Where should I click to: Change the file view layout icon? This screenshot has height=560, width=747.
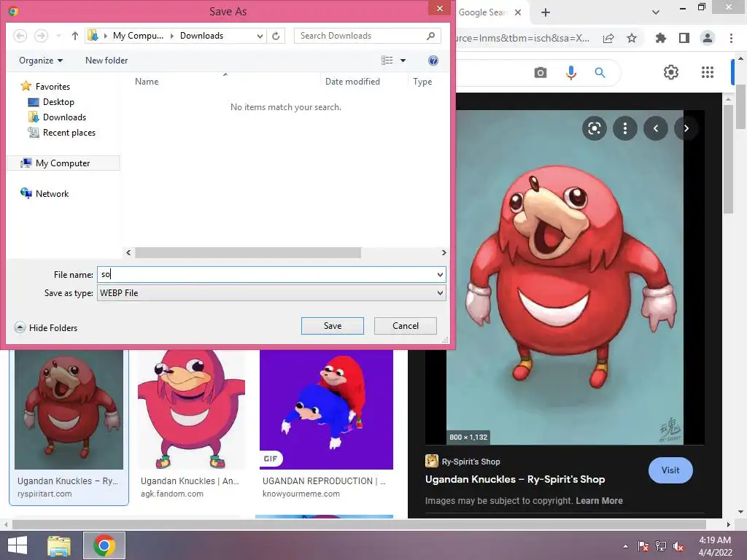[x=387, y=61]
